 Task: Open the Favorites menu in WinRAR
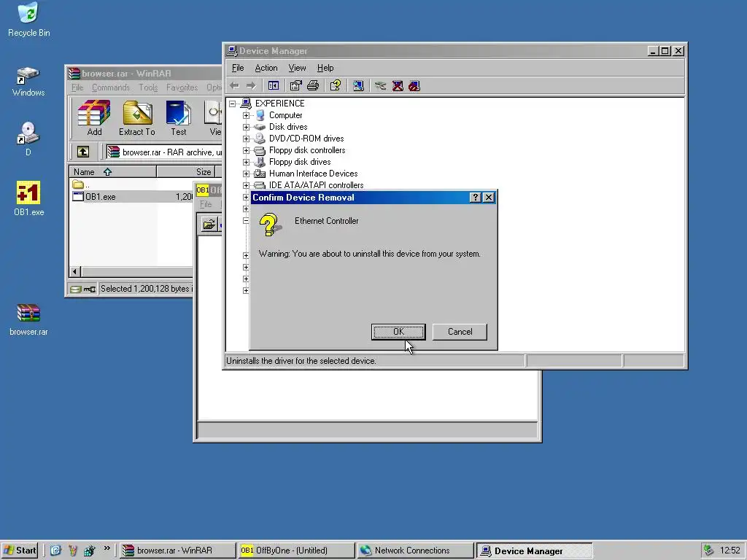tap(182, 87)
